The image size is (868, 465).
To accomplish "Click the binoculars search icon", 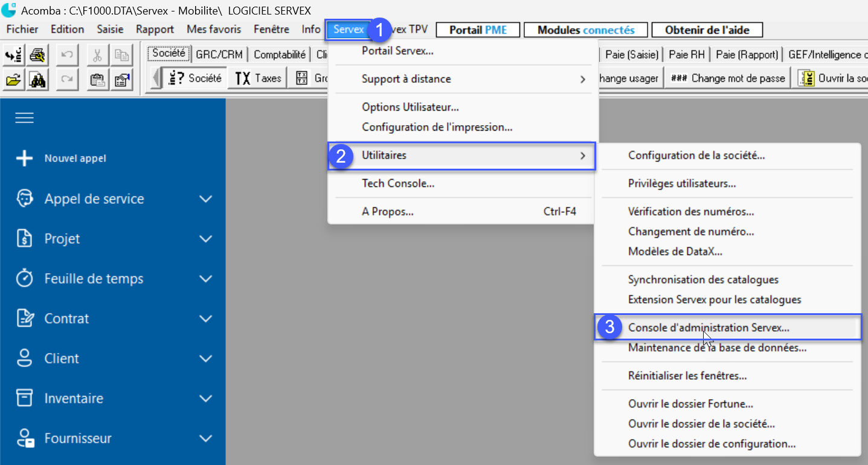I will pyautogui.click(x=37, y=79).
